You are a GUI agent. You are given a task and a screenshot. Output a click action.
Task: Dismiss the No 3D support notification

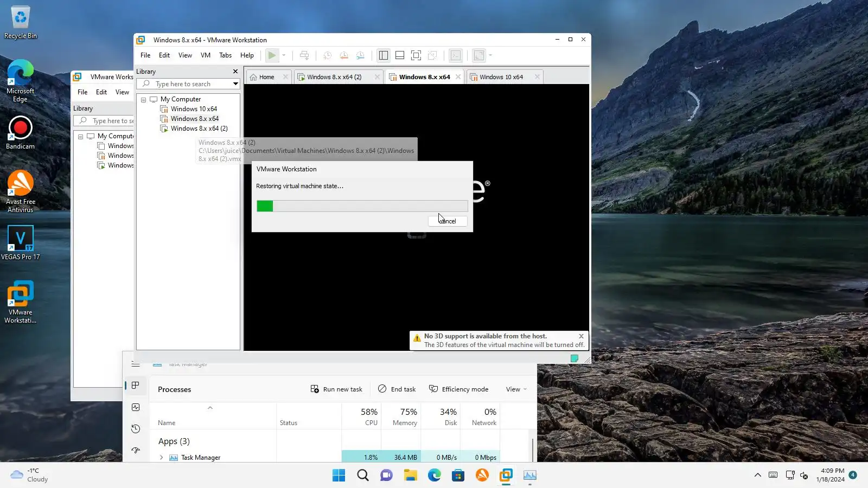(581, 336)
